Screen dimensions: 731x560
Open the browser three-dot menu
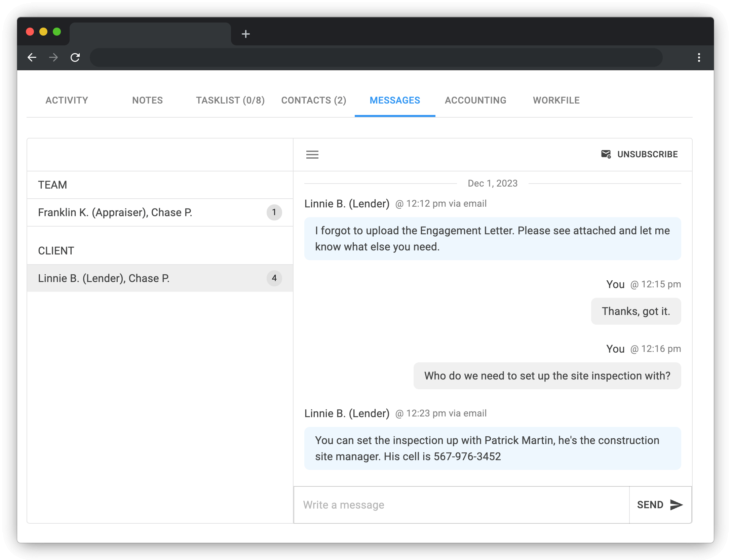point(699,57)
